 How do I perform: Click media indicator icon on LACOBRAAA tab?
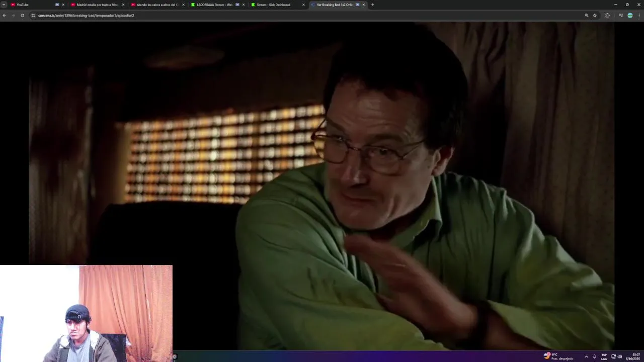pyautogui.click(x=237, y=5)
